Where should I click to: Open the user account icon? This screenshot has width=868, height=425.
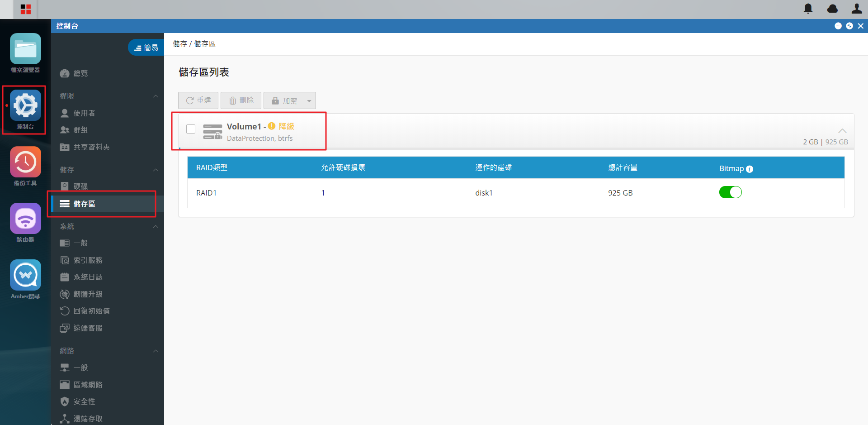pos(857,9)
